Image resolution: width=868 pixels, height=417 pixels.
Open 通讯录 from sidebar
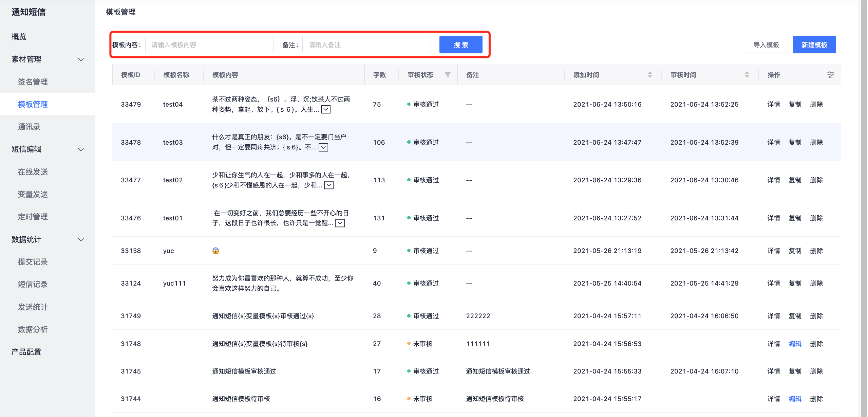coord(29,127)
